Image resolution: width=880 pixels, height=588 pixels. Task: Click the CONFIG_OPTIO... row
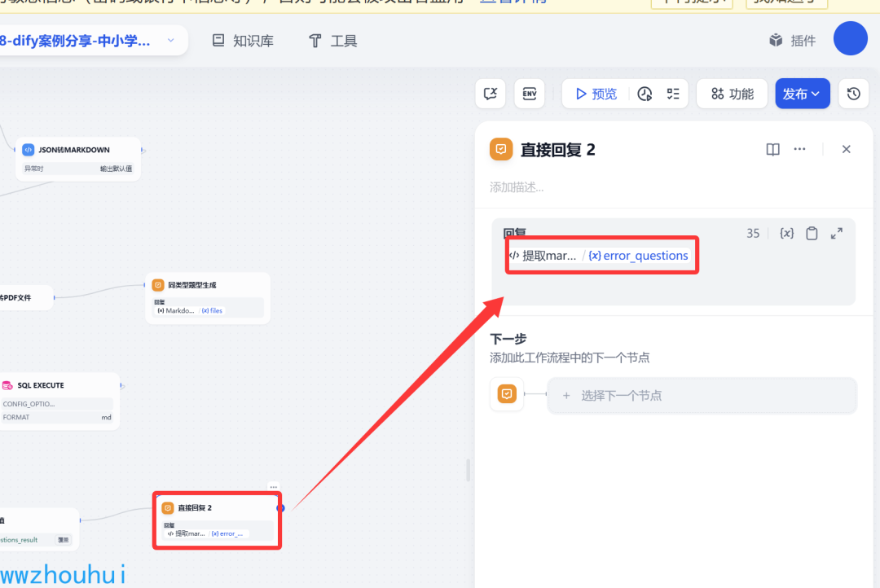click(x=57, y=404)
